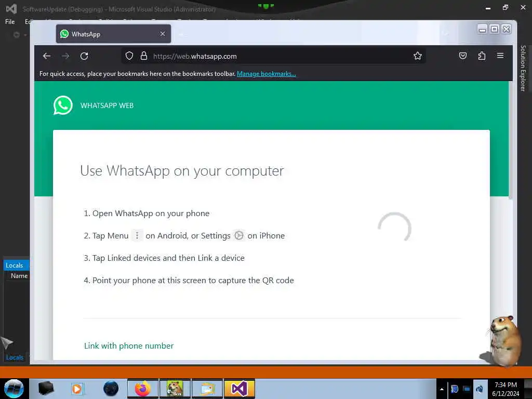Show hidden system tray icons arrow
Viewport: 532px width, 399px height.
[x=442, y=389]
